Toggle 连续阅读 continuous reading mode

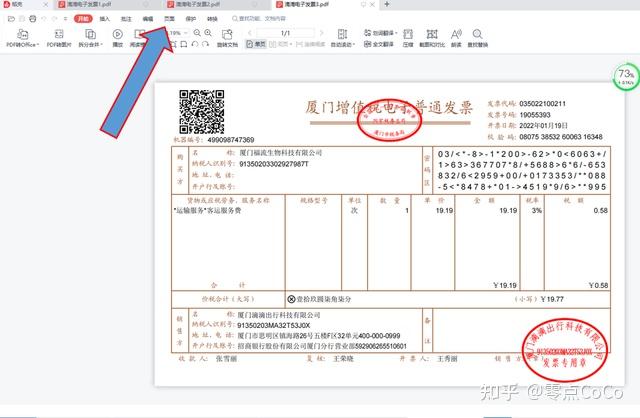[310, 44]
